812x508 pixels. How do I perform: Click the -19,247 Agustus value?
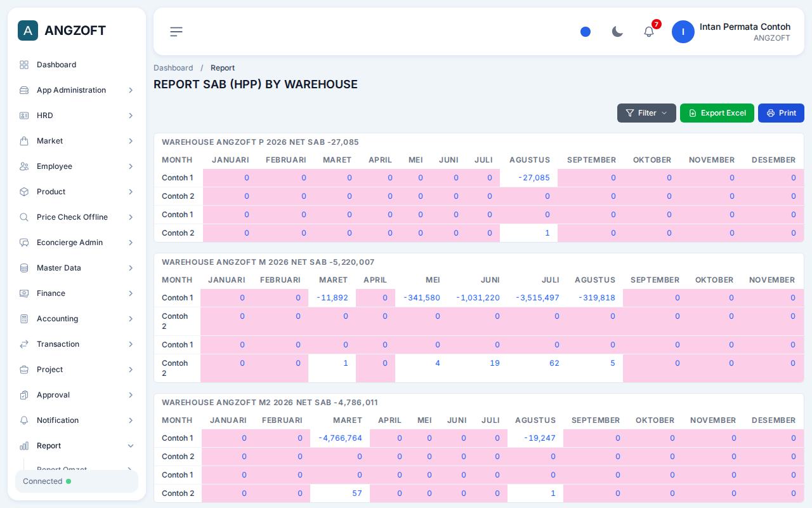[x=540, y=438]
